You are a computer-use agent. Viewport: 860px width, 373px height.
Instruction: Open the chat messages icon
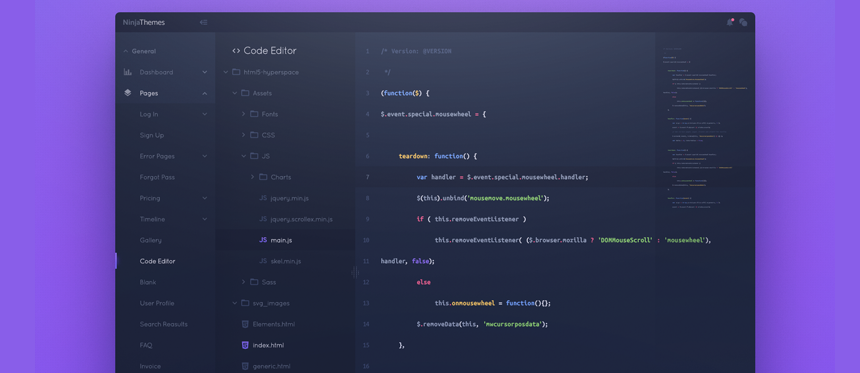[x=743, y=22]
